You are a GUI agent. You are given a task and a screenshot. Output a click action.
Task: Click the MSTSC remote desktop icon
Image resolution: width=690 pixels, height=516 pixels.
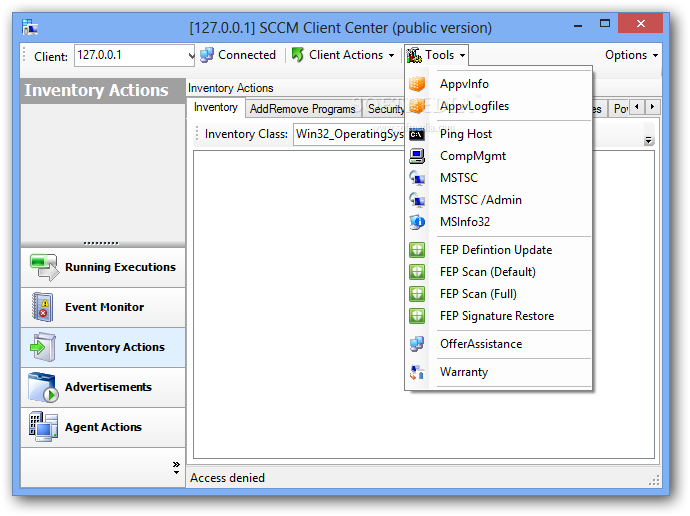point(417,178)
